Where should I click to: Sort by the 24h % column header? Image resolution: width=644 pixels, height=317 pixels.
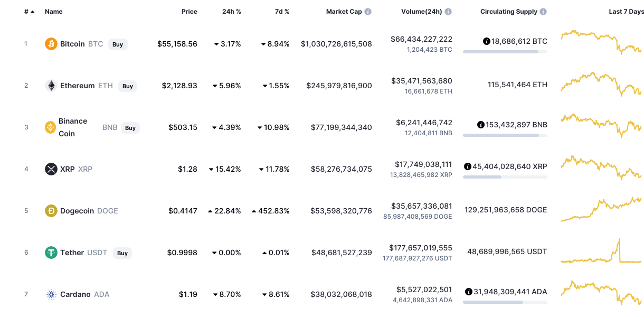coord(231,11)
